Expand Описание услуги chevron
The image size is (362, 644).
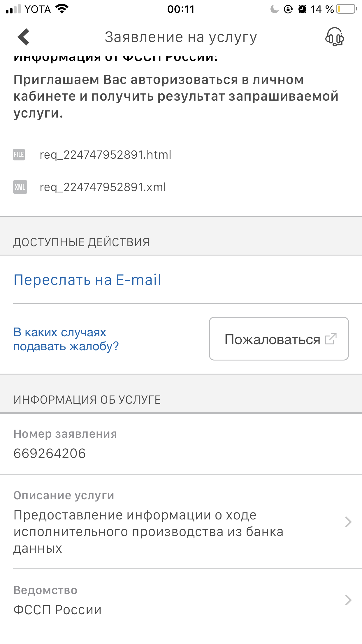(x=348, y=522)
